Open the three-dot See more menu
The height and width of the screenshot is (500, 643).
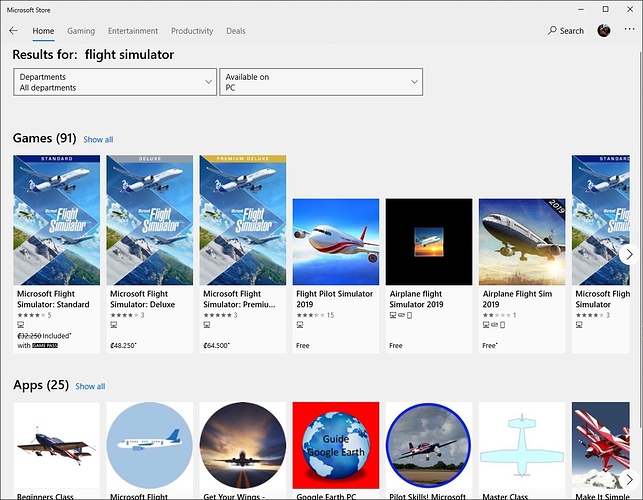tap(629, 30)
